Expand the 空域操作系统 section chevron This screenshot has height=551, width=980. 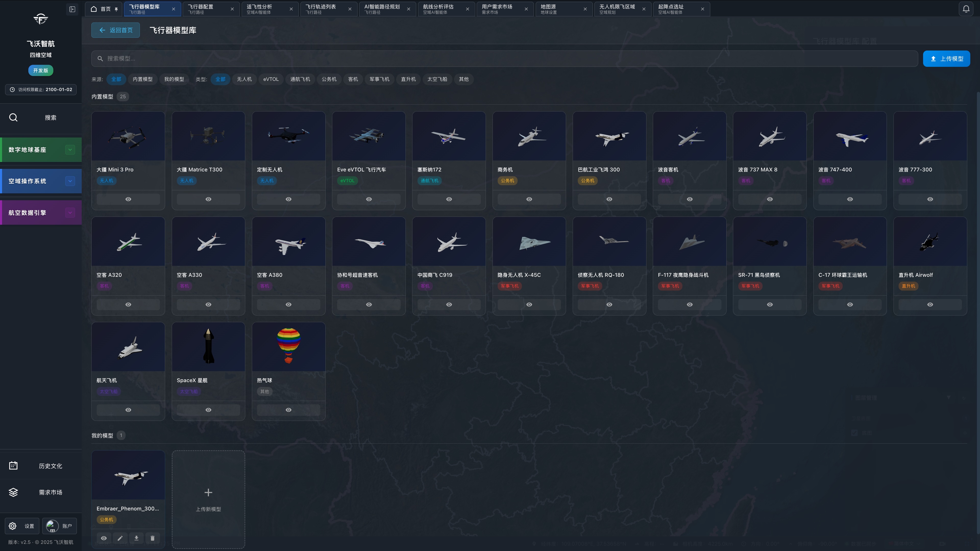(x=70, y=181)
